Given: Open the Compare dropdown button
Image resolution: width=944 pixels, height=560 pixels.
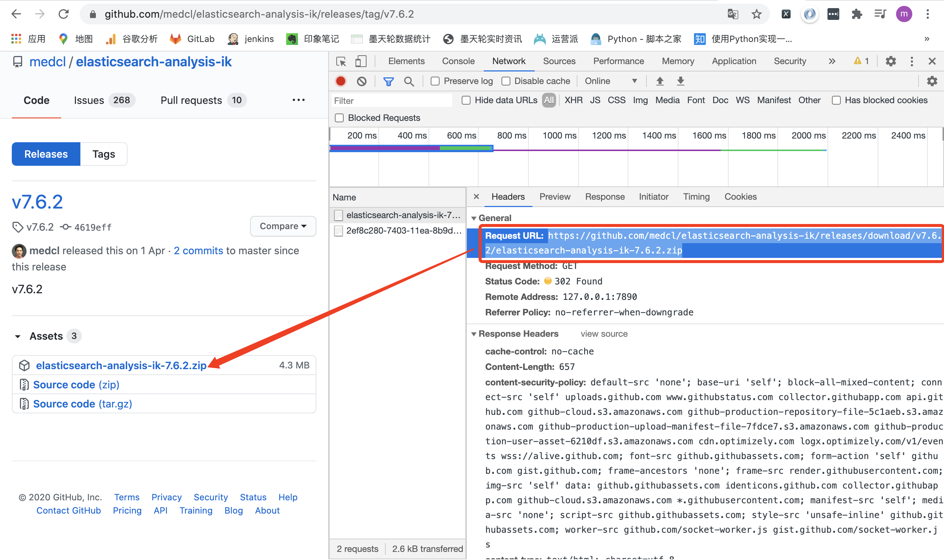Looking at the screenshot, I should (283, 226).
